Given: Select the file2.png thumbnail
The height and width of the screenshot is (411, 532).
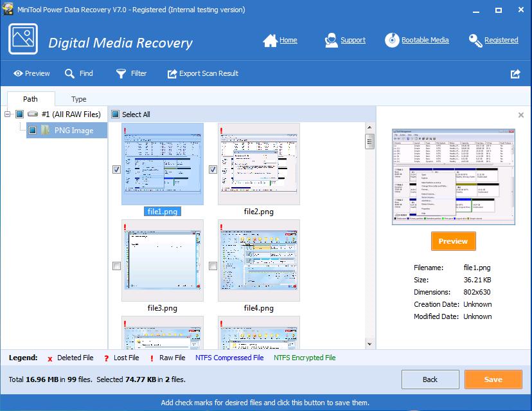Looking at the screenshot, I should 259,164.
